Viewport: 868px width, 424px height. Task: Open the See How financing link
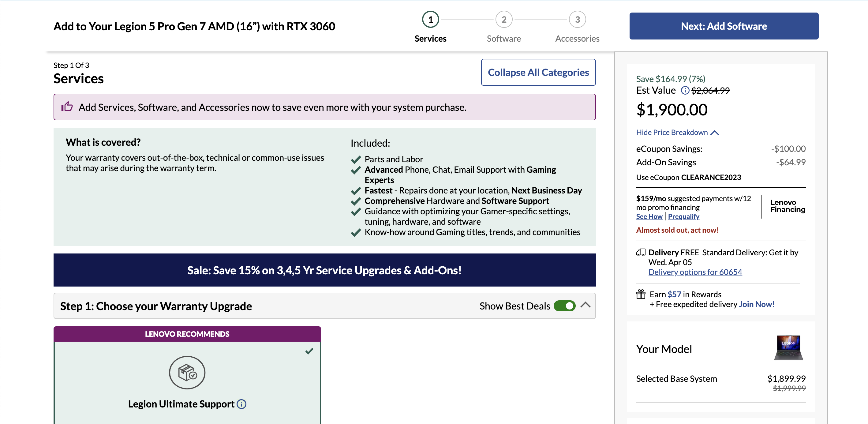(649, 216)
